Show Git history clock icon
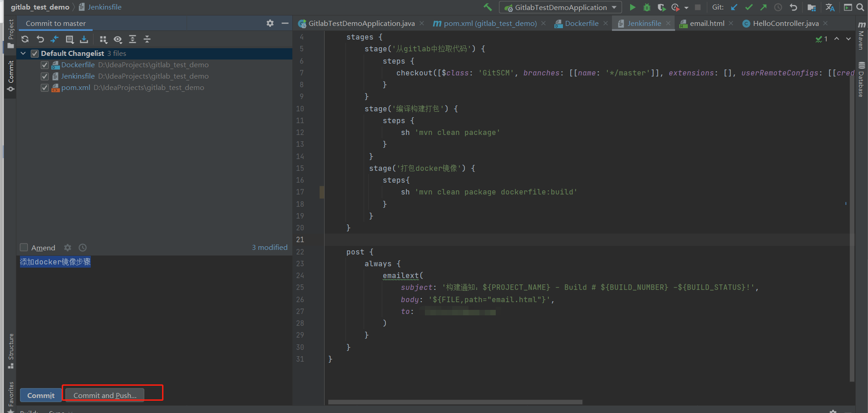 pyautogui.click(x=778, y=7)
